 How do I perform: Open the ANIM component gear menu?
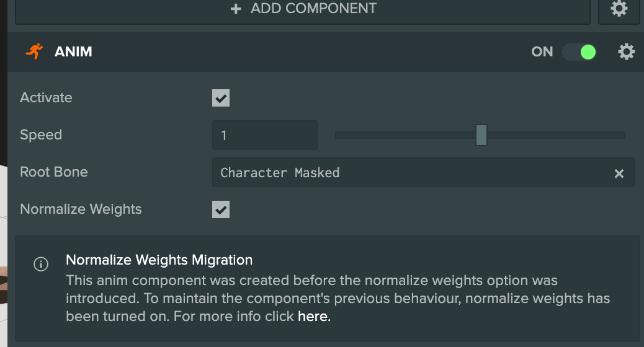pos(627,52)
